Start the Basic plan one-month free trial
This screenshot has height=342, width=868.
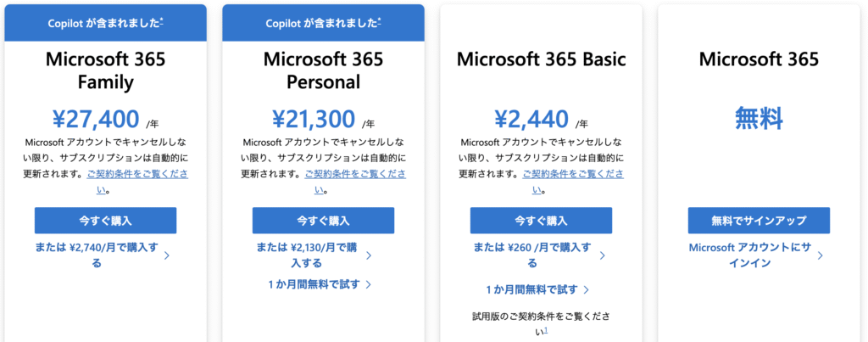click(532, 289)
